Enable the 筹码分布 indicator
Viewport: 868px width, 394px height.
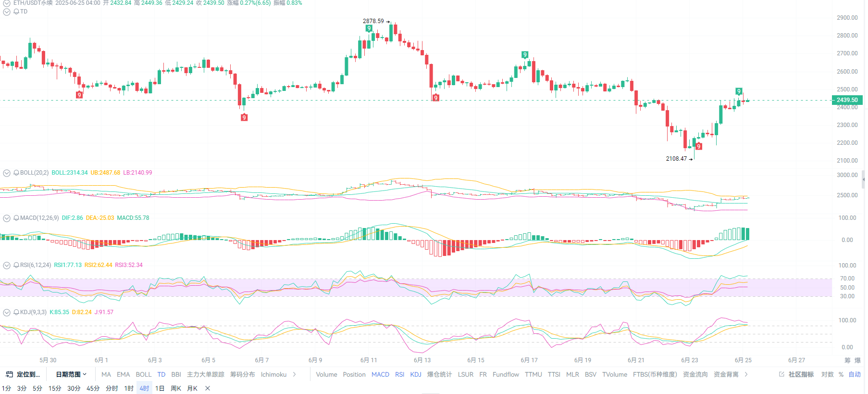[242, 374]
